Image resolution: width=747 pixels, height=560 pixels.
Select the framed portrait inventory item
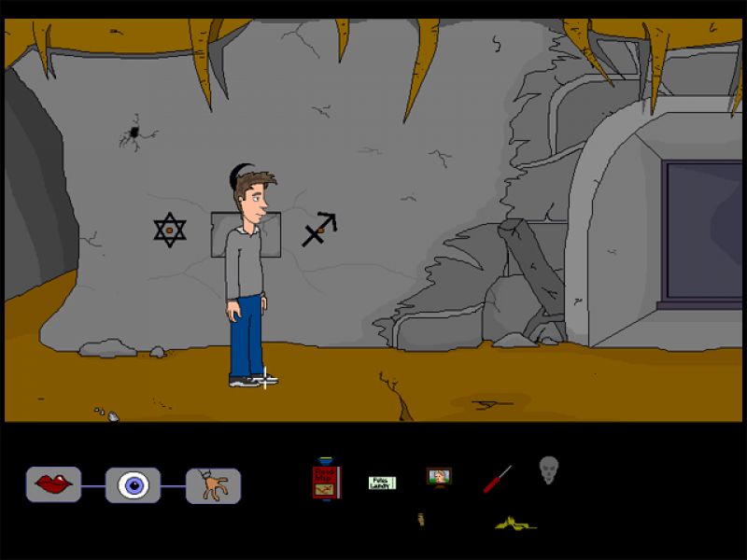pos(439,477)
